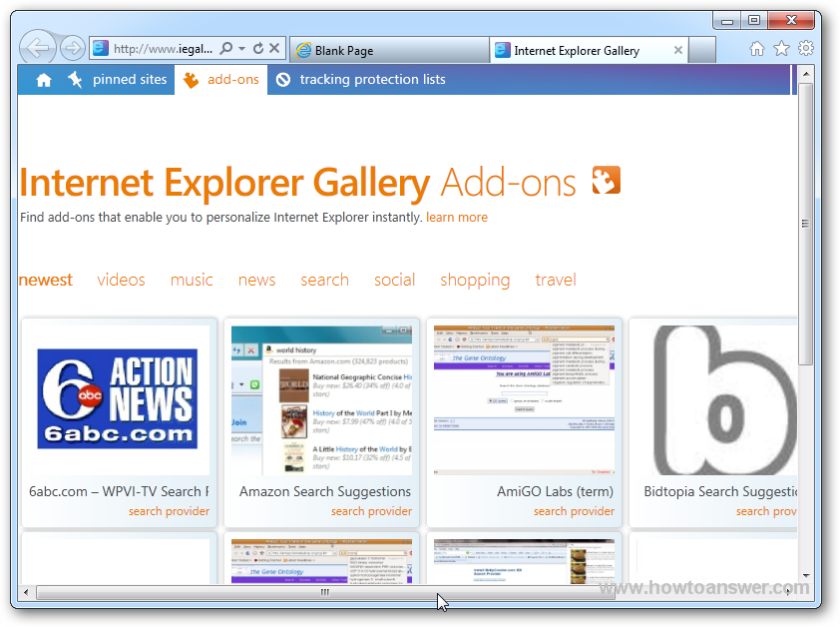Screen dimensions: 840x627
Task: Switch to the Blank Page tab
Action: 390,50
